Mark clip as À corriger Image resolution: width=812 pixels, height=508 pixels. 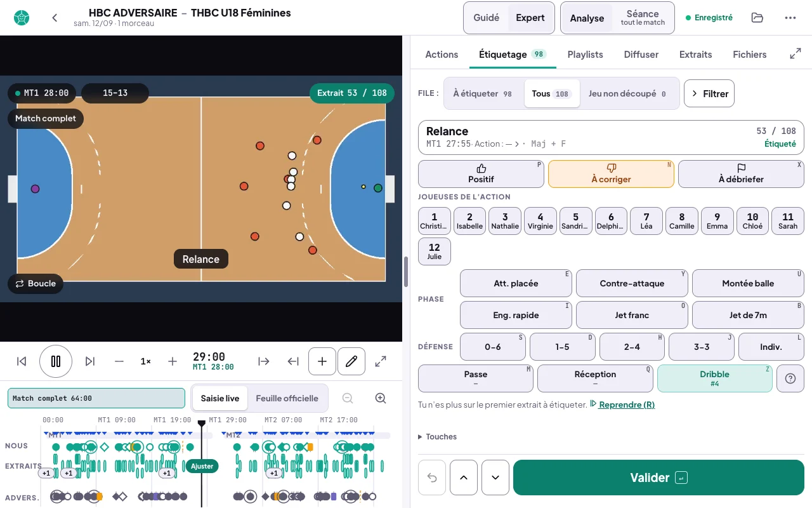tap(611, 174)
